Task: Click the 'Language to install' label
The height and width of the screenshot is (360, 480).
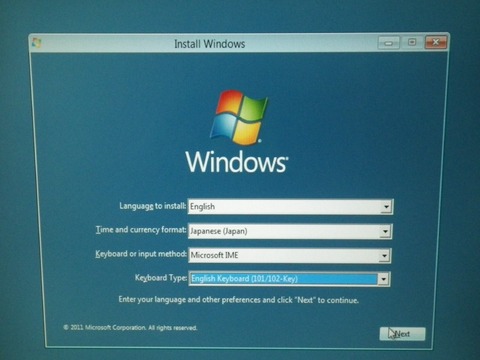Action: [153, 206]
